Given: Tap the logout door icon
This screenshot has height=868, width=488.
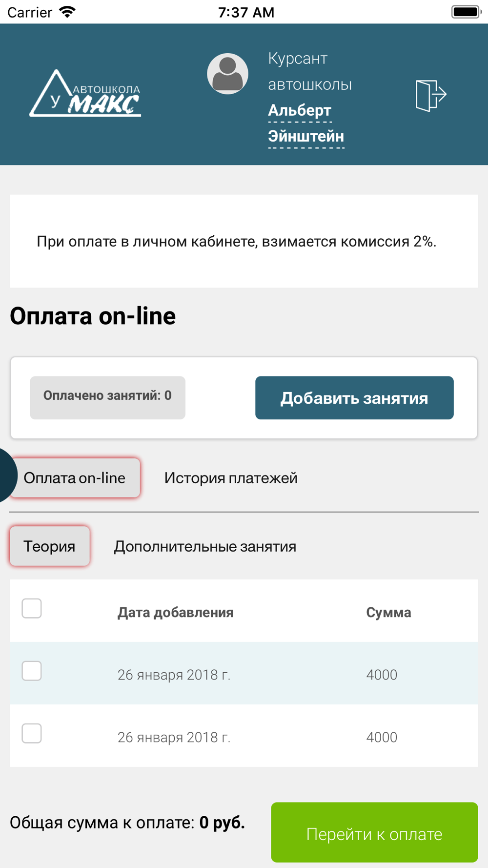Looking at the screenshot, I should click(431, 95).
